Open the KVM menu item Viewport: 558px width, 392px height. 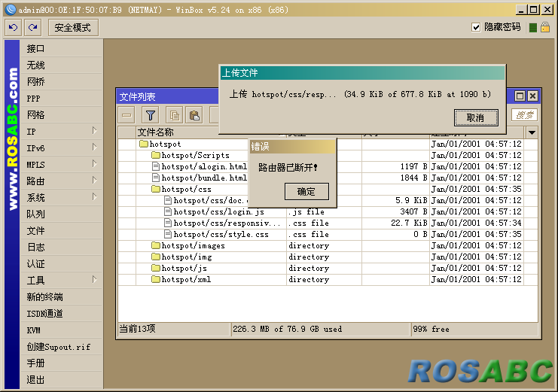[x=61, y=330]
